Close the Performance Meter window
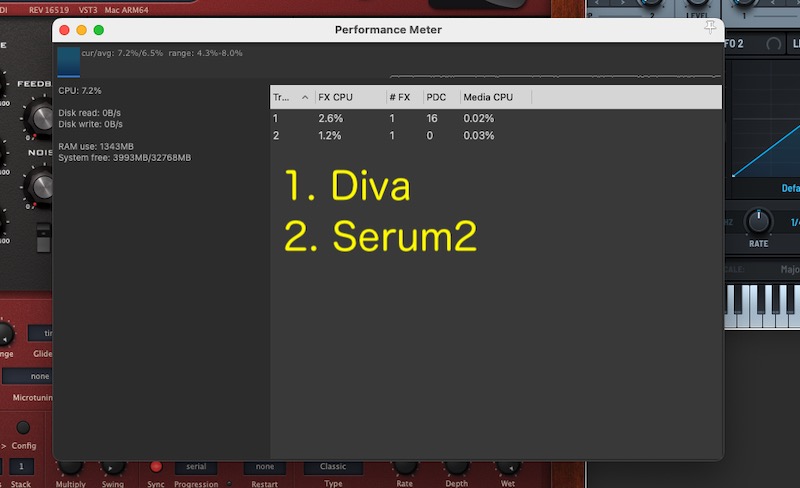Image resolution: width=800 pixels, height=488 pixels. (x=64, y=30)
